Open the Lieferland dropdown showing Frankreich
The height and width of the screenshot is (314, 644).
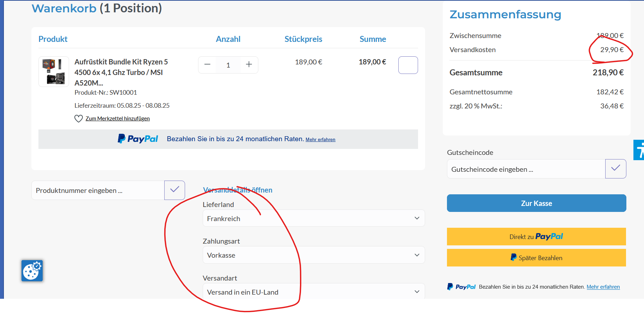[x=313, y=218]
